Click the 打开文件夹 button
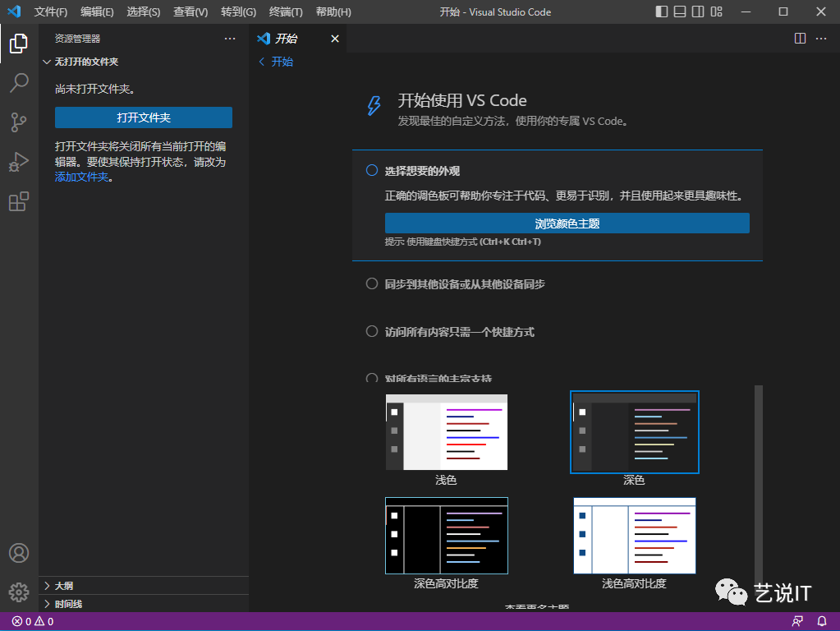840x631 pixels. 144,117
